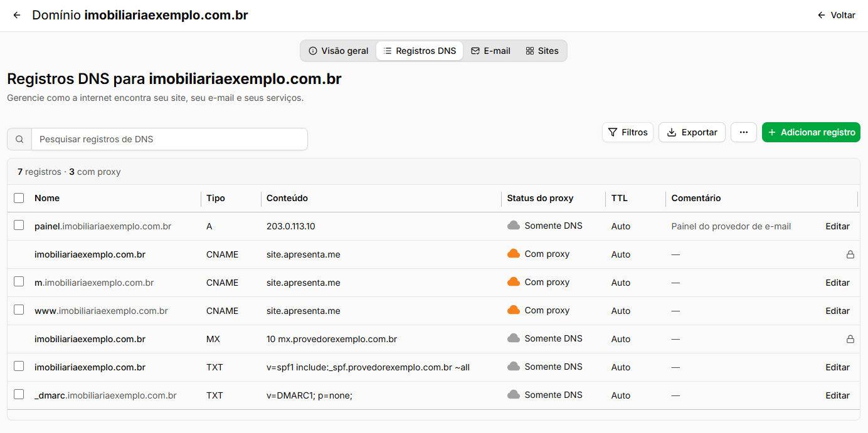
Task: Click lock icon on root CNAME row
Action: [850, 254]
